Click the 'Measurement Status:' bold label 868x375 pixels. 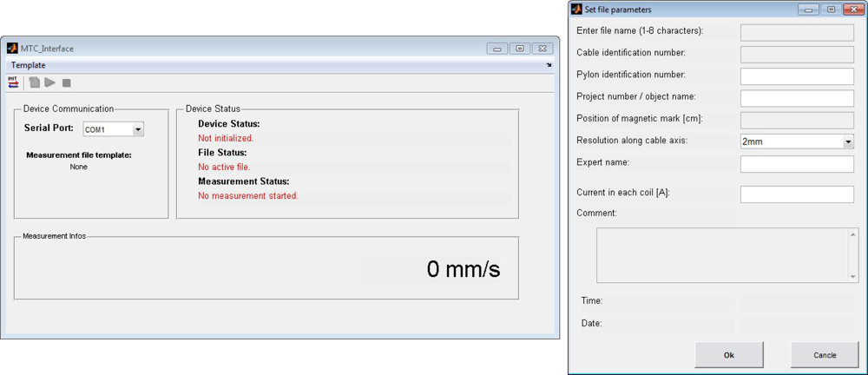[x=244, y=181]
